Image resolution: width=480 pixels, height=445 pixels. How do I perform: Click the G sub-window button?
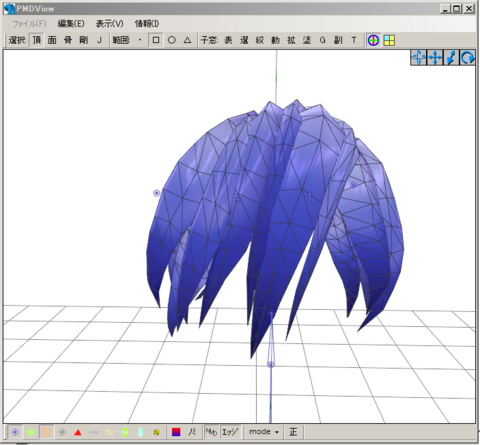pyautogui.click(x=322, y=40)
